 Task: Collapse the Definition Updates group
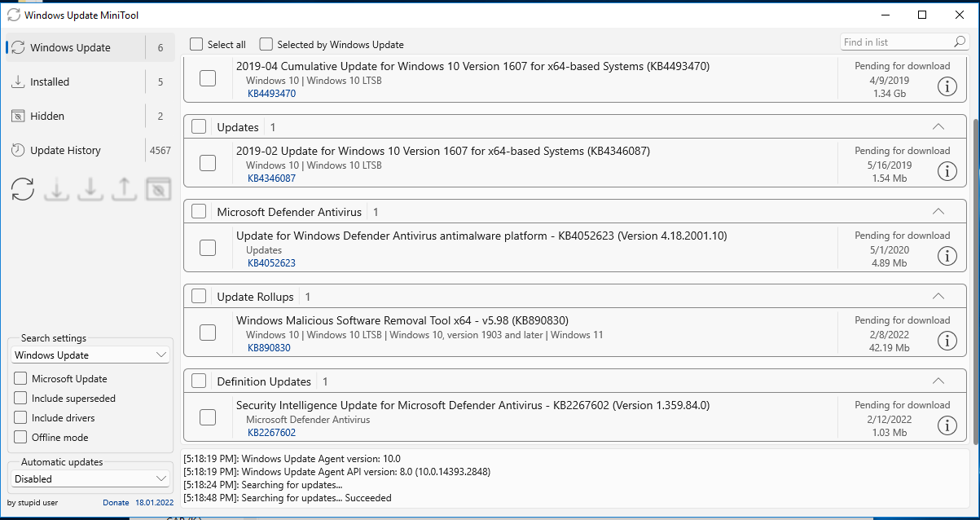[x=938, y=381]
